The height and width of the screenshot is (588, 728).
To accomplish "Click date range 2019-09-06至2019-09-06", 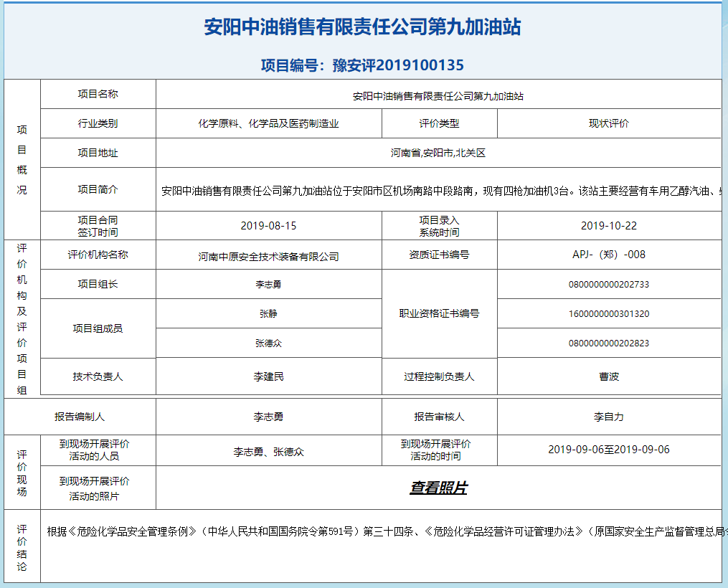I will 609,449.
